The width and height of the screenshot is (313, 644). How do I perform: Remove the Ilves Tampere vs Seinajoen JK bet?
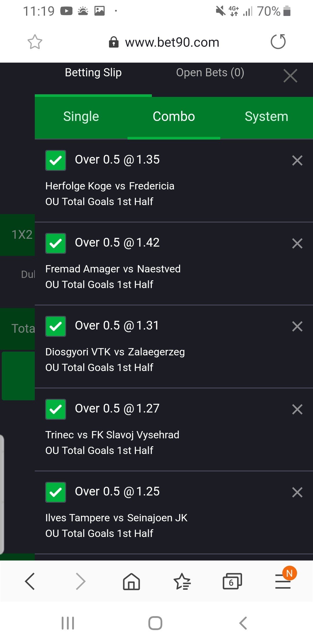297,492
